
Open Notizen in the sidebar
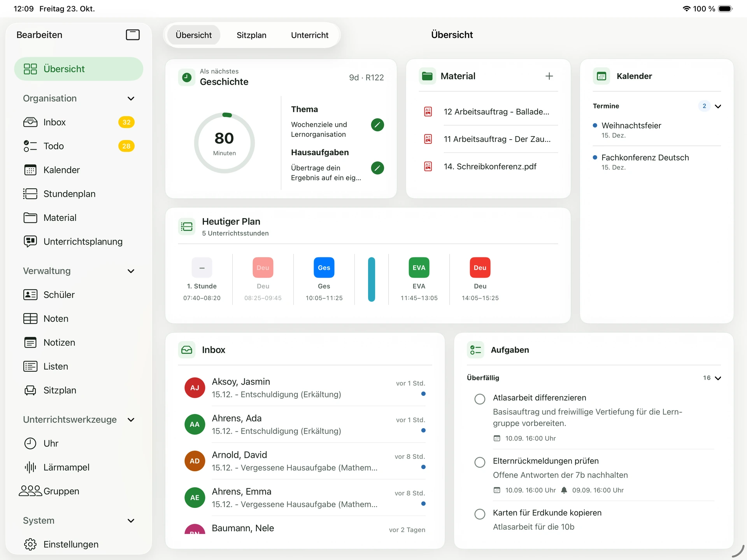[x=79, y=343]
